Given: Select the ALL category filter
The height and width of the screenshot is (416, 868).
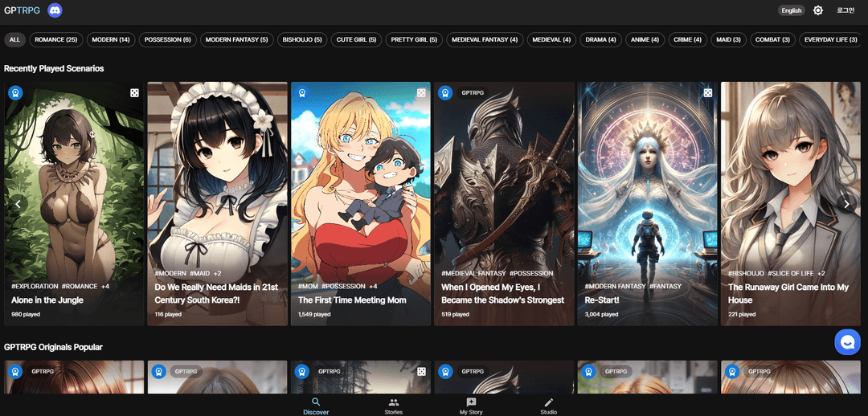Looking at the screenshot, I should pos(15,40).
